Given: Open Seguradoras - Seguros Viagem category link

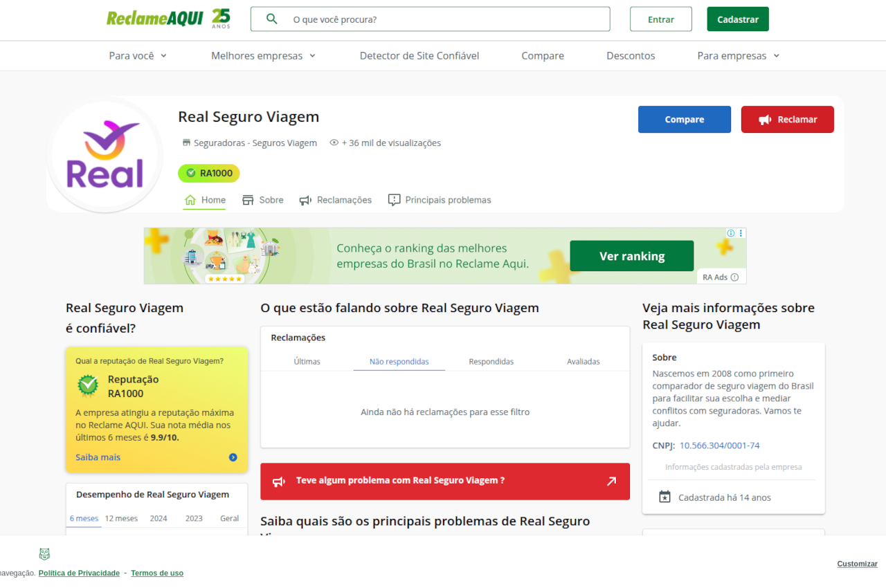Looking at the screenshot, I should point(255,143).
